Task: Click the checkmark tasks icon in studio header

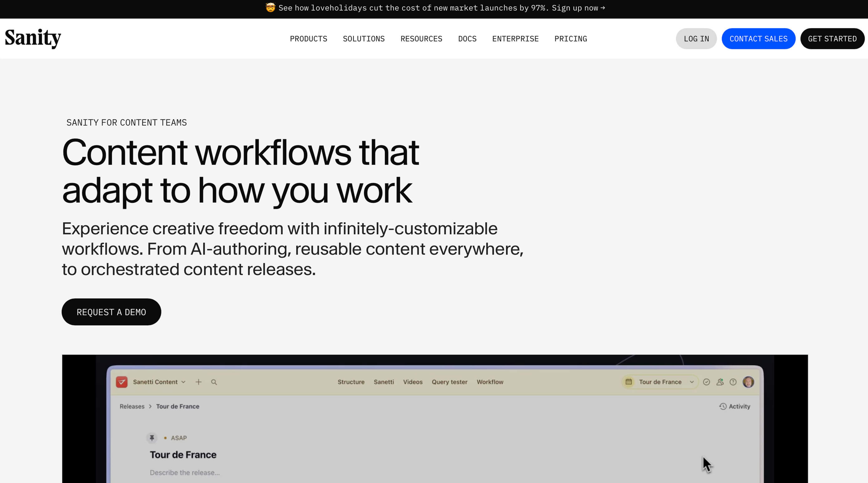Action: (x=707, y=382)
